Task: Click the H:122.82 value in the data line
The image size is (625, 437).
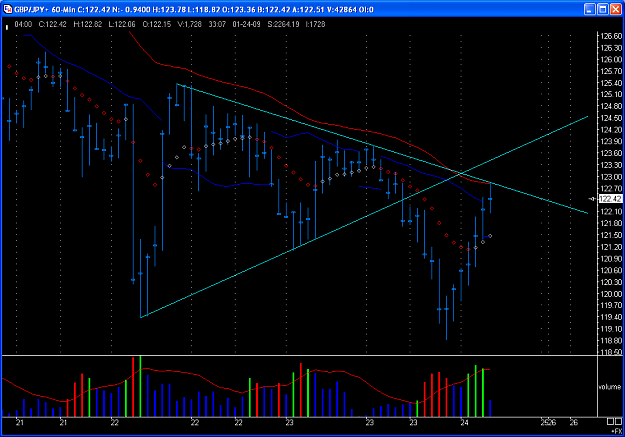Action: 87,24
